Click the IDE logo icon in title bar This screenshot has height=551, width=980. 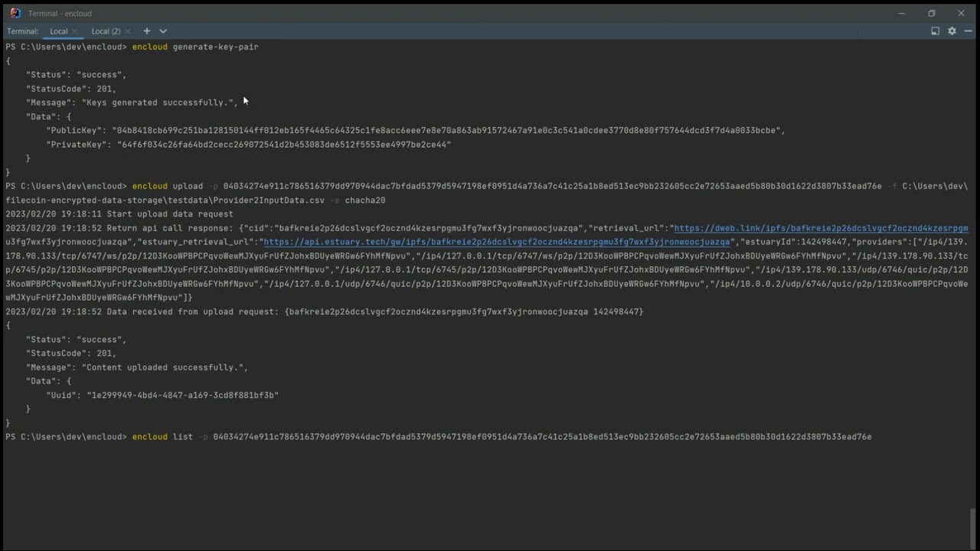(15, 13)
